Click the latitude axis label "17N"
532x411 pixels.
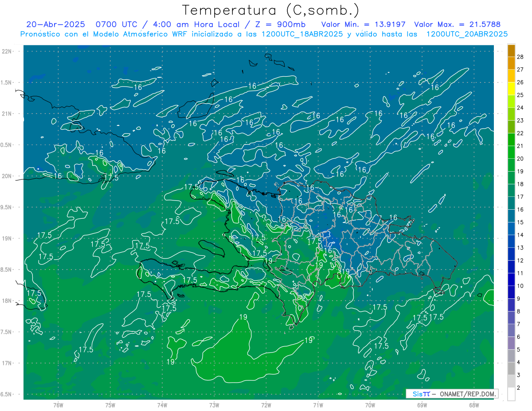pyautogui.click(x=7, y=363)
